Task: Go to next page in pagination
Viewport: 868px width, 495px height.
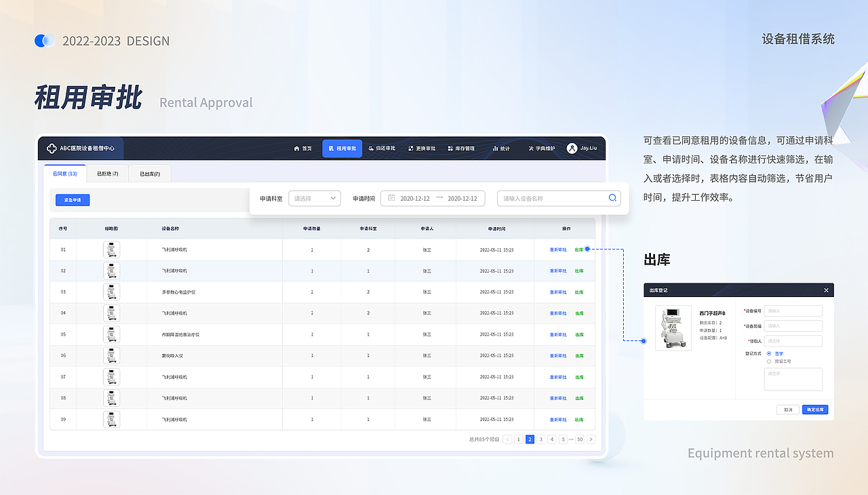Action: click(591, 439)
